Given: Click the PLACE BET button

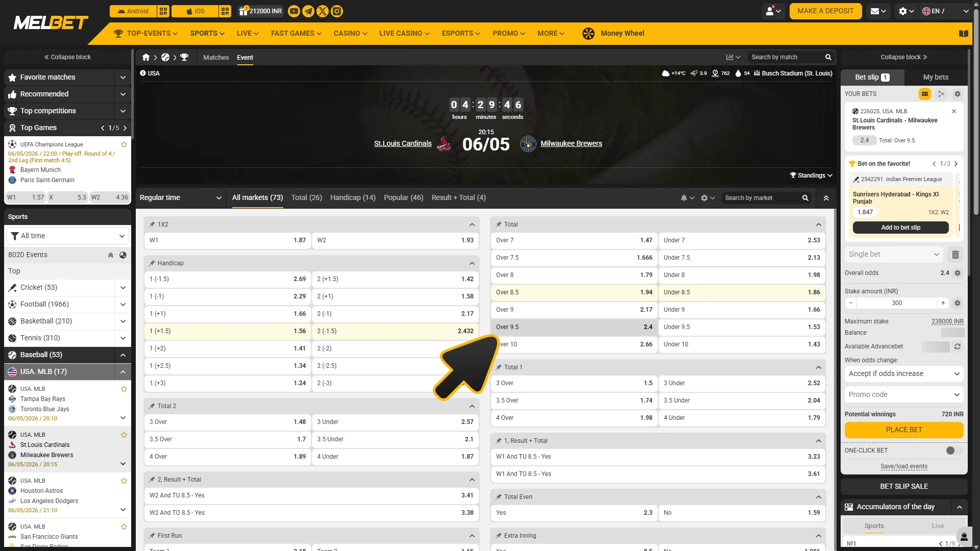Looking at the screenshot, I should (904, 430).
